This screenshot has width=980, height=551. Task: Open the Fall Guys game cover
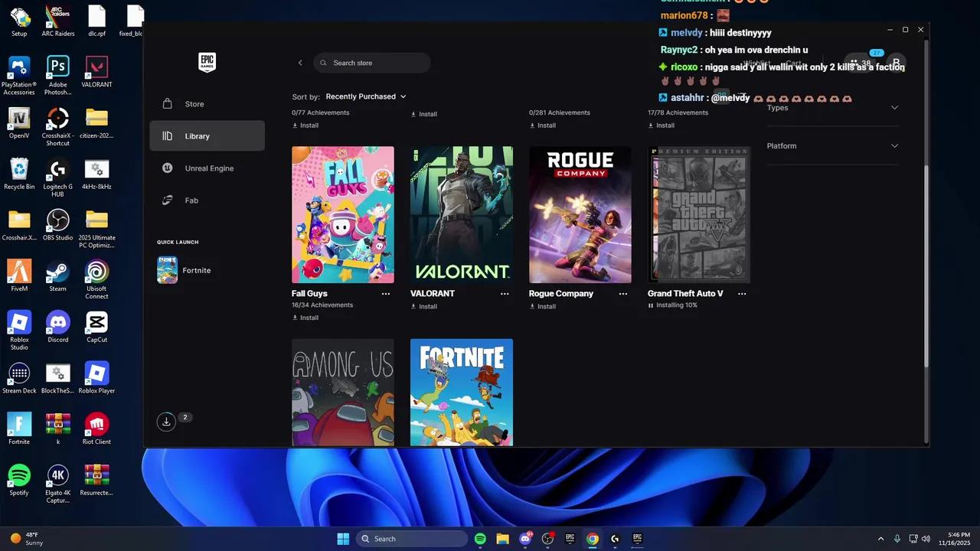click(x=343, y=215)
